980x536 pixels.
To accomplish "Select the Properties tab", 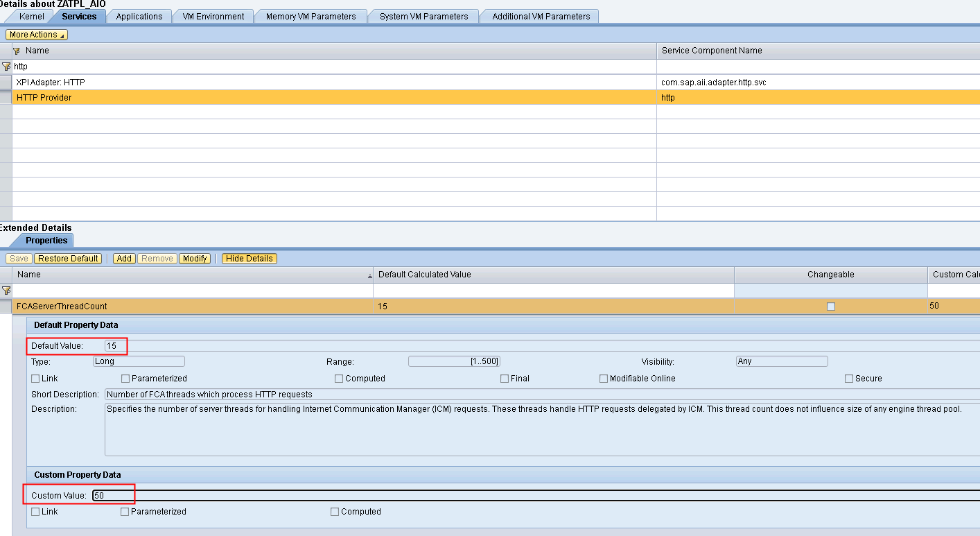I will pos(46,241).
